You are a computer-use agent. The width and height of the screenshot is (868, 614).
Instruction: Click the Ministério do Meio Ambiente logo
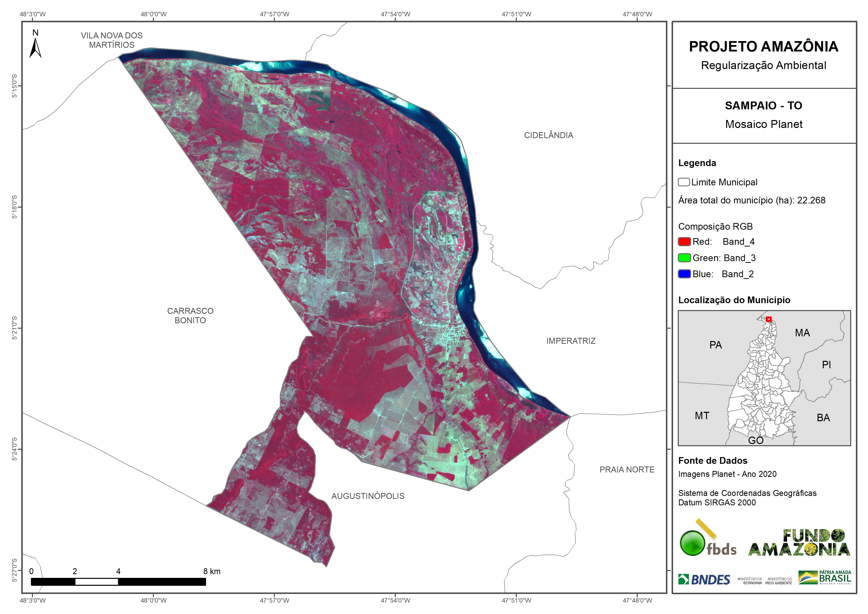tap(778, 581)
